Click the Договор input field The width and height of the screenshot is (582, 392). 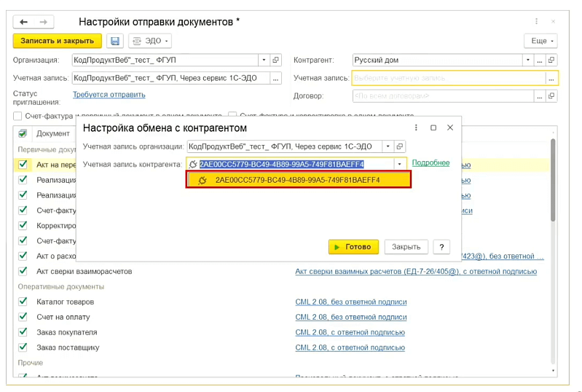pos(443,96)
